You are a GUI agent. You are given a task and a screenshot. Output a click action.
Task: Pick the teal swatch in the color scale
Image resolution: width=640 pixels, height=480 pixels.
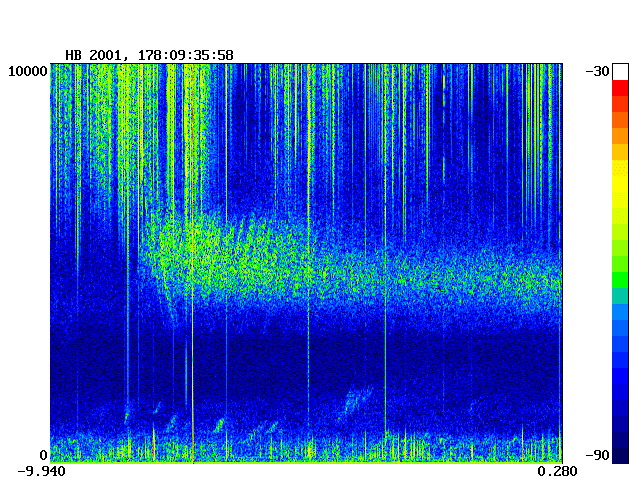pos(621,296)
